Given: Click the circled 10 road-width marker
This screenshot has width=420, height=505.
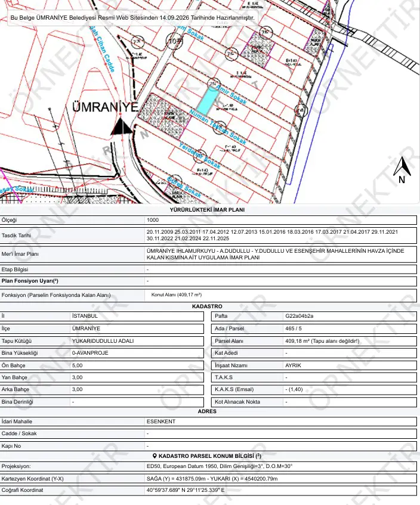Looking at the screenshot, I should click(x=174, y=41).
